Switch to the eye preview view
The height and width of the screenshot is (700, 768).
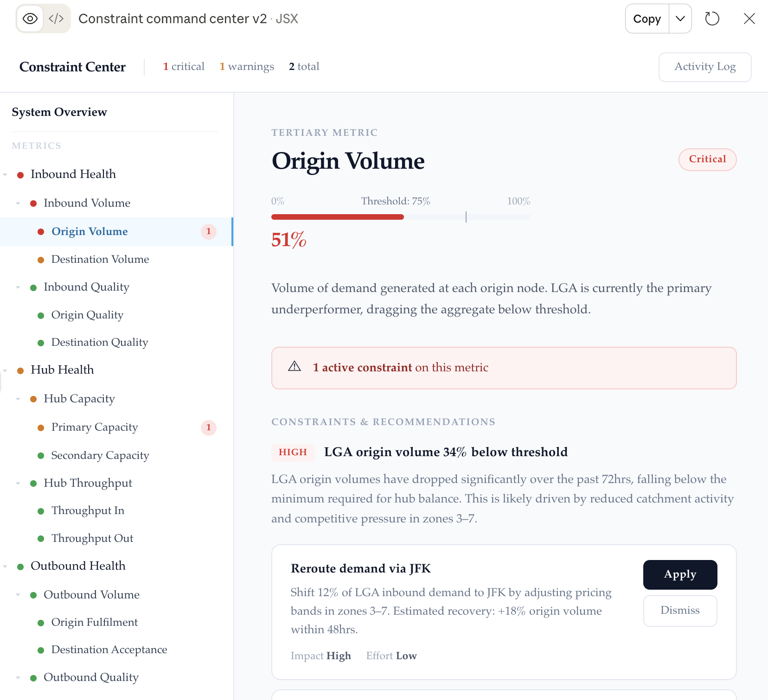(x=30, y=19)
